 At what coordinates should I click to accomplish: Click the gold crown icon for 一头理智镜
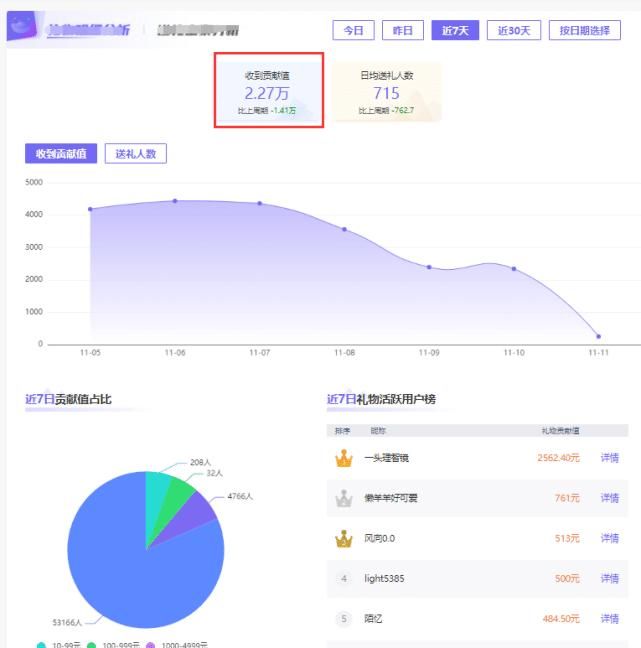pyautogui.click(x=343, y=458)
